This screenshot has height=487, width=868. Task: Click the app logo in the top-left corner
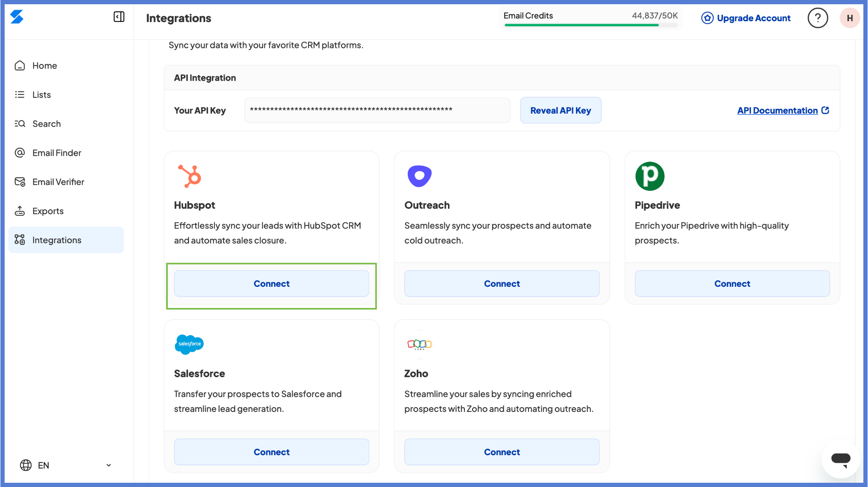17,17
